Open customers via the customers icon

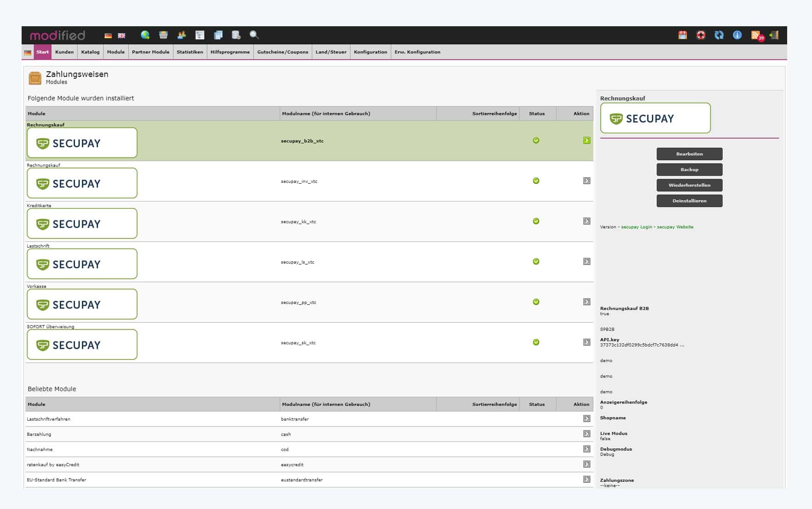[x=181, y=35]
